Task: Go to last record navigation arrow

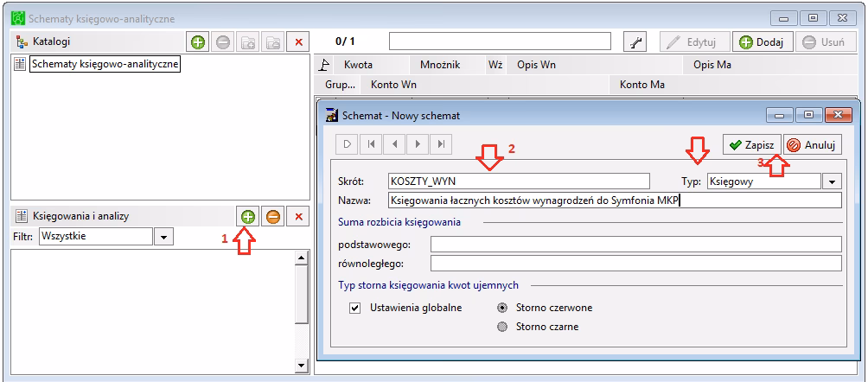Action: point(440,144)
